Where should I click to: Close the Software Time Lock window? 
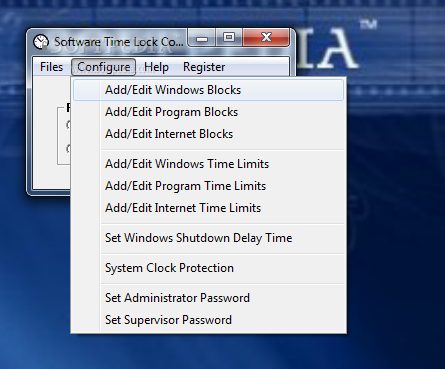tap(266, 38)
